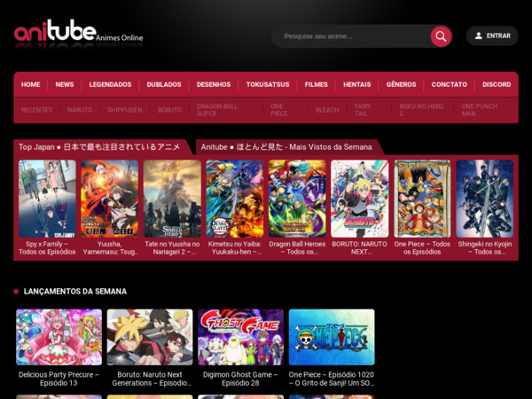Select BOKU NO HERO 2 in the submenu
The width and height of the screenshot is (532, 399).
coord(421,110)
